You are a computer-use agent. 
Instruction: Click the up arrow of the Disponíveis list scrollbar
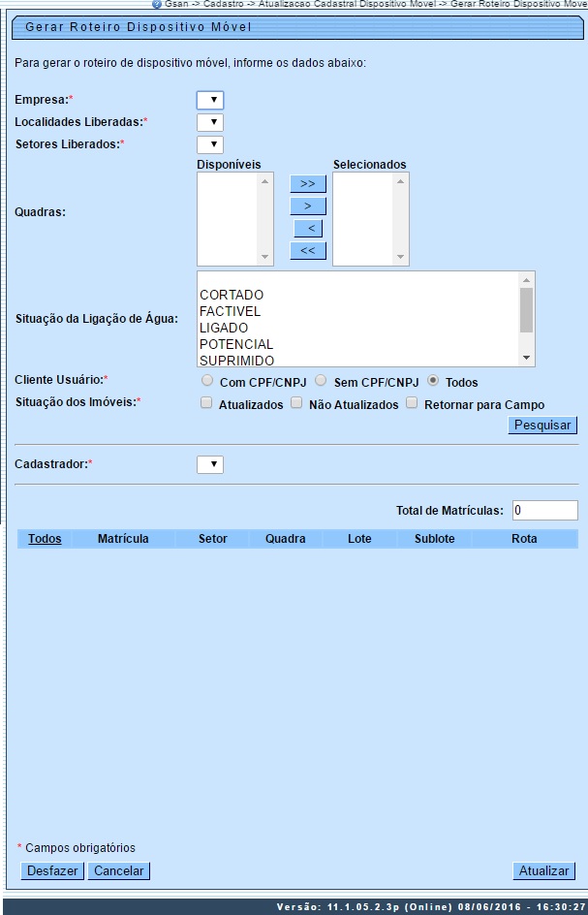[264, 181]
